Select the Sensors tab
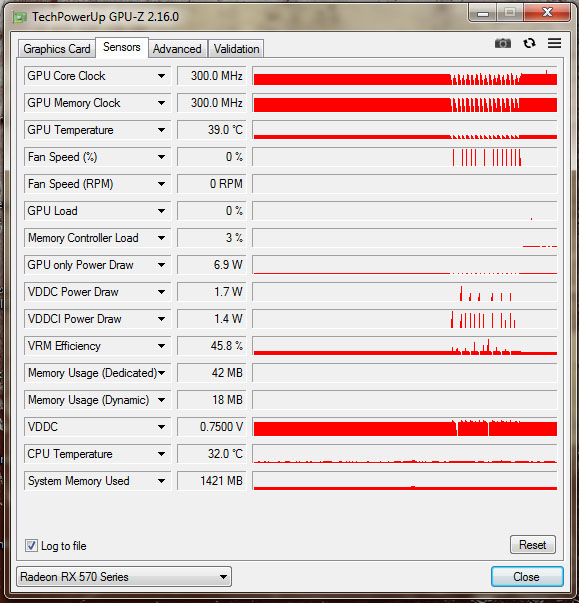 121,47
